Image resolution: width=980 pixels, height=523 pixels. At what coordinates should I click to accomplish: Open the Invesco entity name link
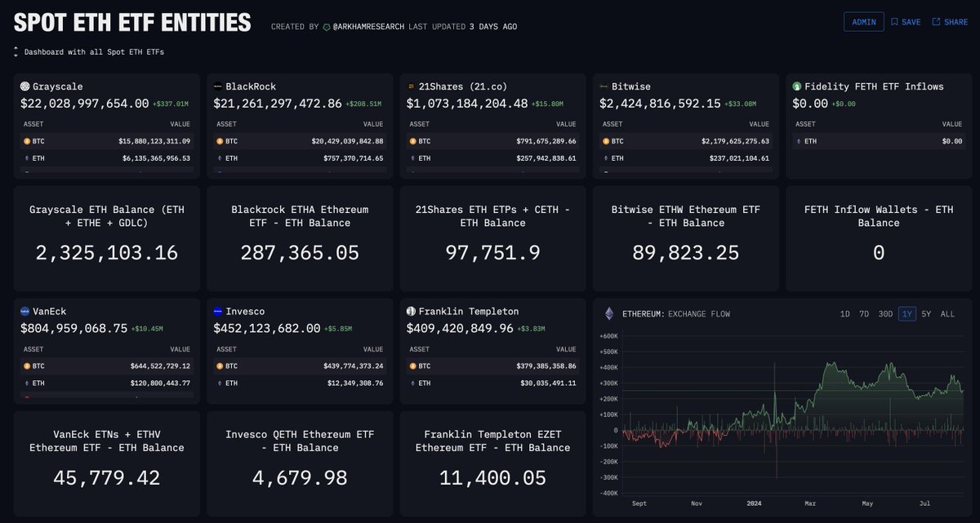tap(245, 312)
